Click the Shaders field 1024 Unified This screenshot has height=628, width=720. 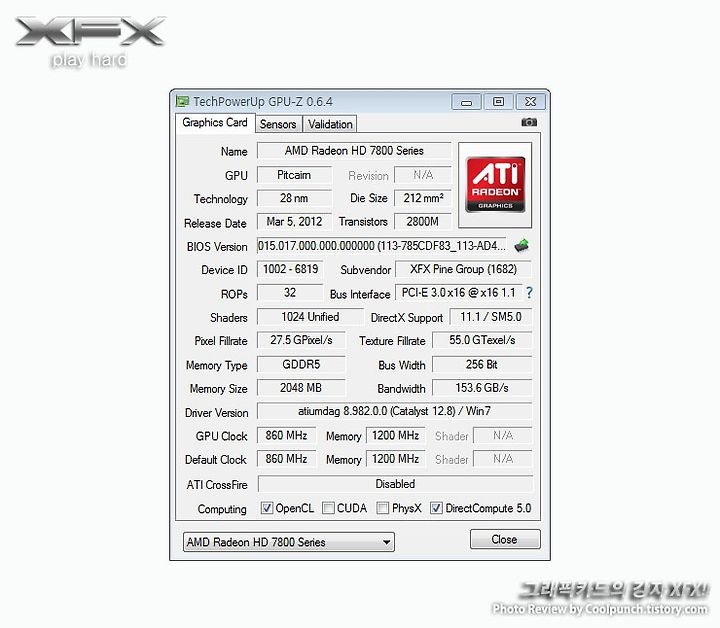pyautogui.click(x=310, y=317)
